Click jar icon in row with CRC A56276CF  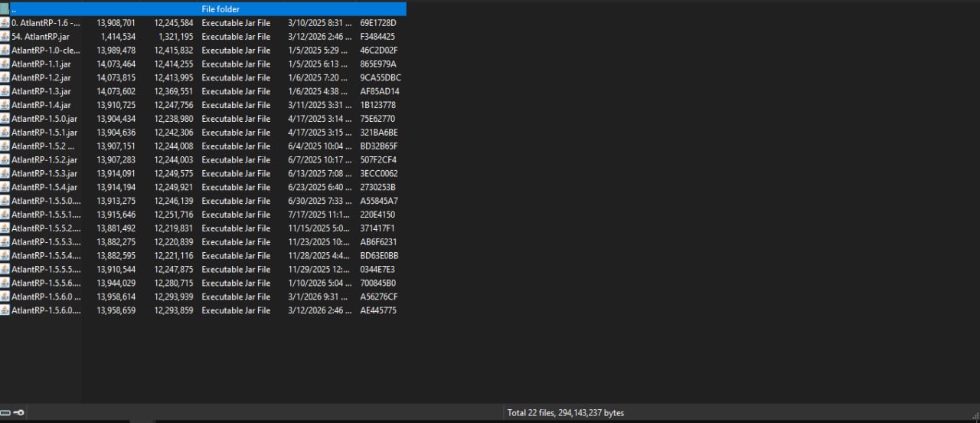point(5,297)
